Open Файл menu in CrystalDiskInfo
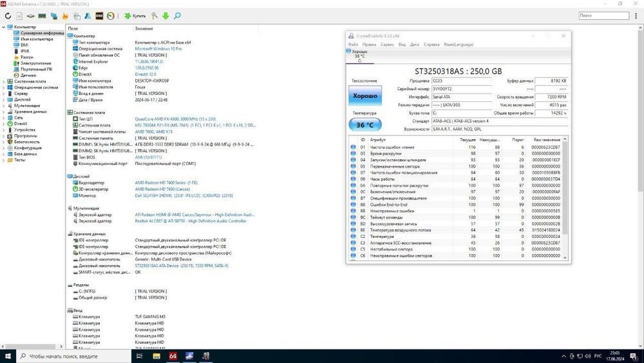This screenshot has height=363, width=644. tap(353, 44)
